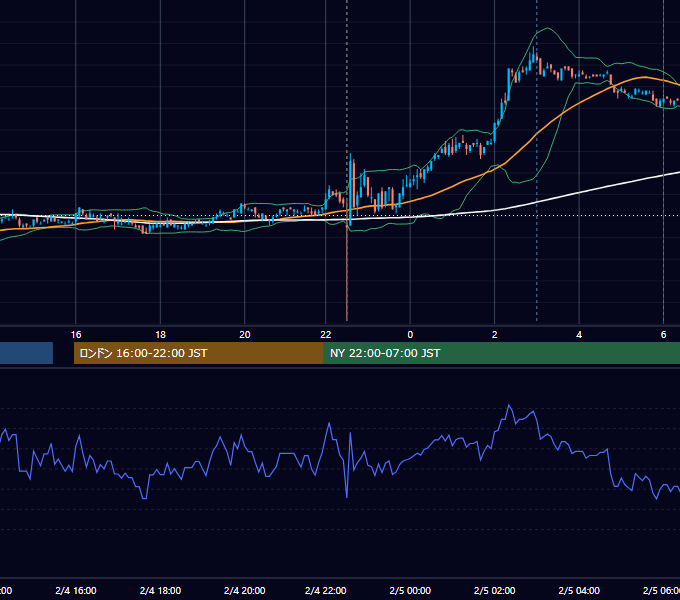680x600 pixels.
Task: Click the 2/5 02:00 date label
Action: pos(494,590)
